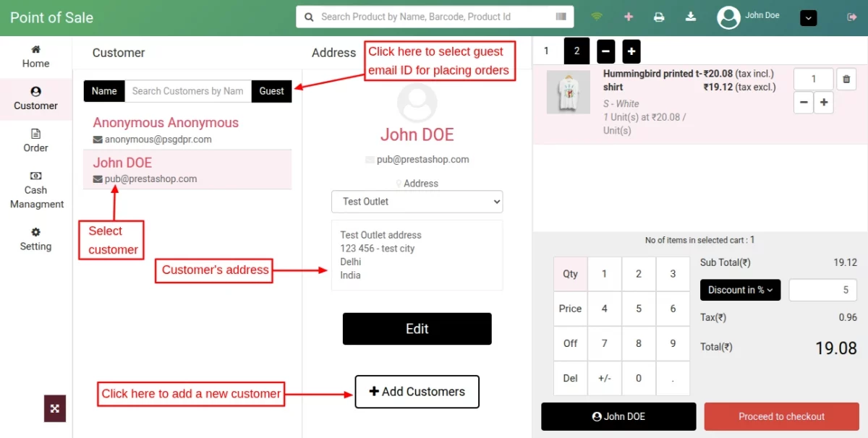
Task: Toggle the Guest customer search mode
Action: [271, 91]
